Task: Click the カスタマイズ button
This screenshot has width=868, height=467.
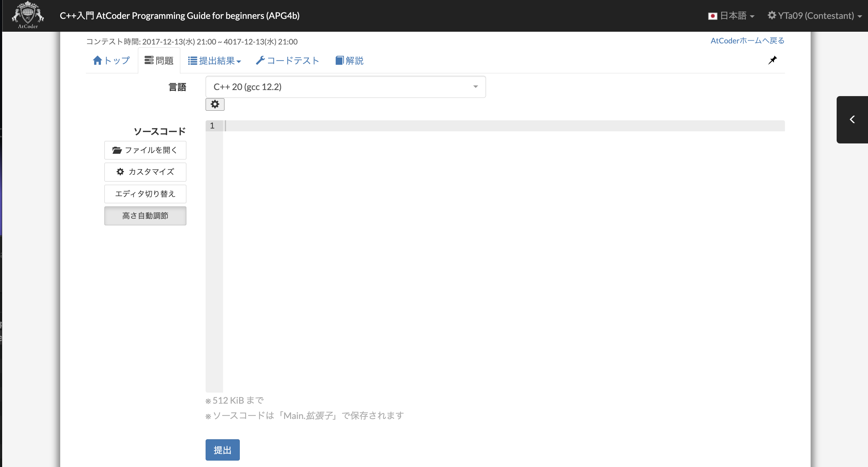Action: (x=145, y=172)
